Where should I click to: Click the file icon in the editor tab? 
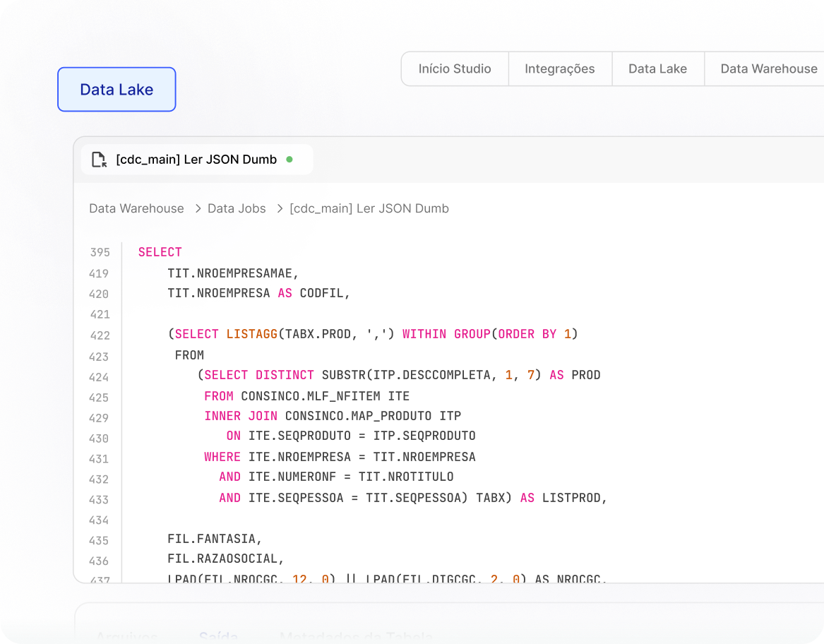(x=100, y=160)
